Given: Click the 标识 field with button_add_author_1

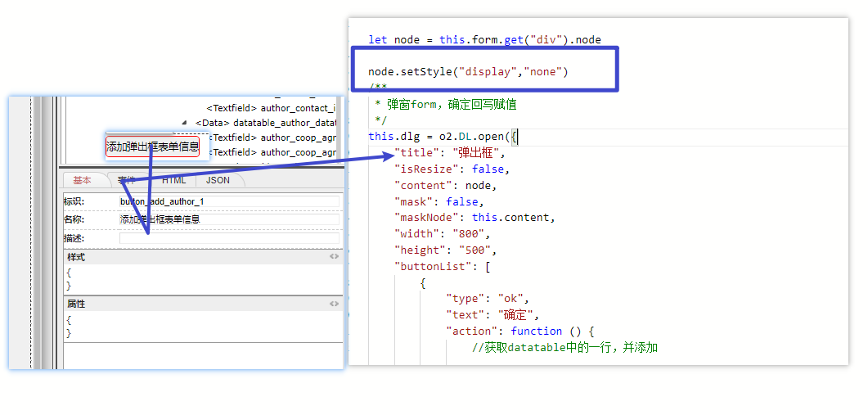Looking at the screenshot, I should pyautogui.click(x=228, y=201).
